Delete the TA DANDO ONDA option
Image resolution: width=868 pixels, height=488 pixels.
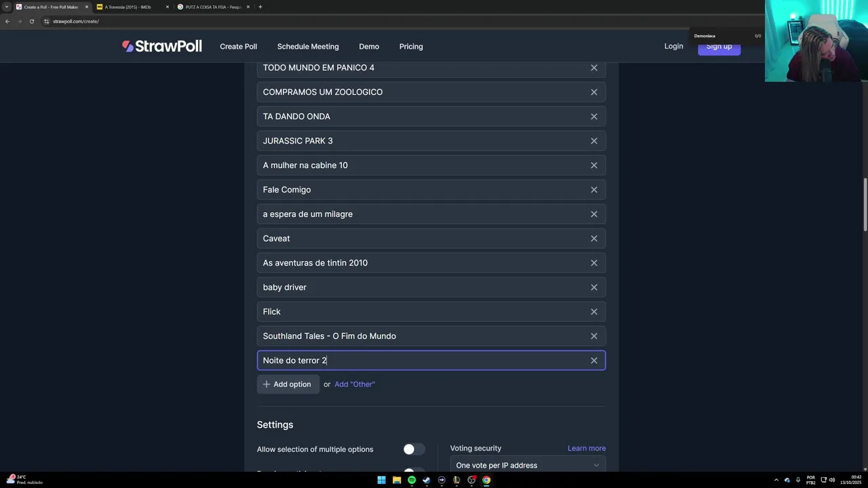pyautogui.click(x=594, y=117)
